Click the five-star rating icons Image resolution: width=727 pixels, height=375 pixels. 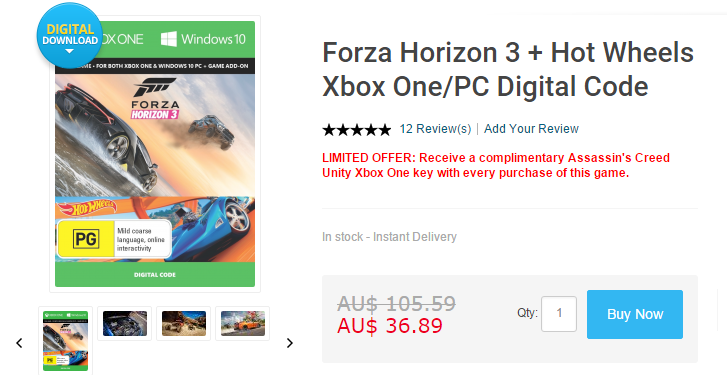tap(357, 129)
